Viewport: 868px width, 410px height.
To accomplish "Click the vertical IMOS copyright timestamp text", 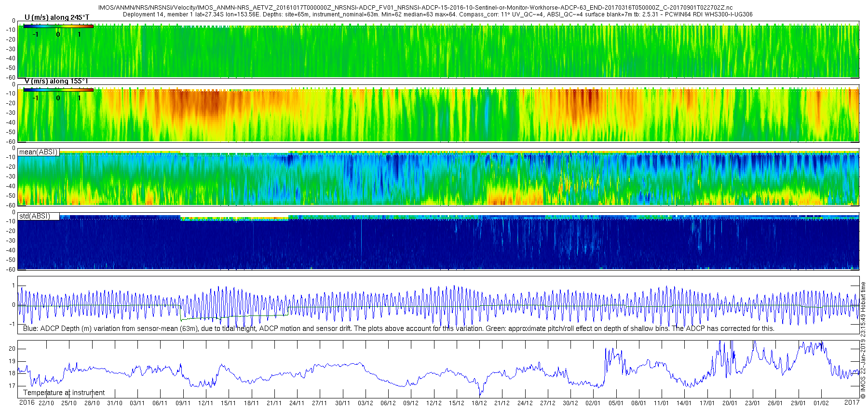I will 863,340.
